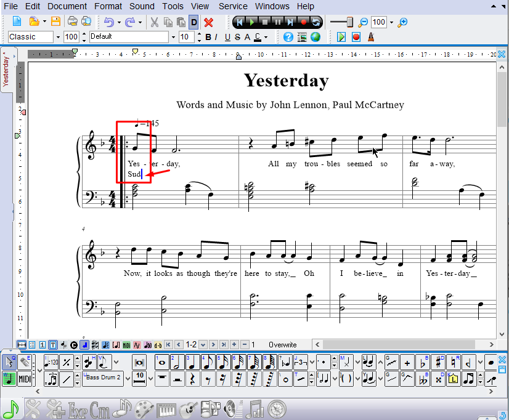Open the Document menu

(67, 6)
